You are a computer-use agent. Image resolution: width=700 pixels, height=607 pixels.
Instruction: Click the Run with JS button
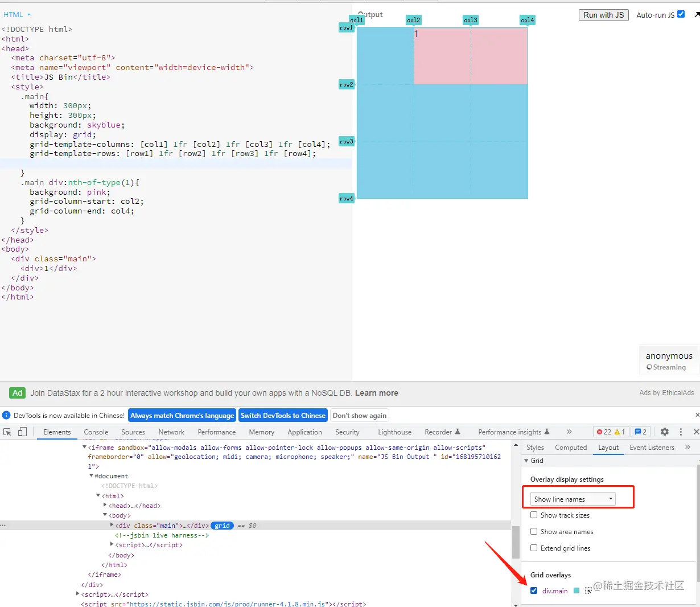604,15
